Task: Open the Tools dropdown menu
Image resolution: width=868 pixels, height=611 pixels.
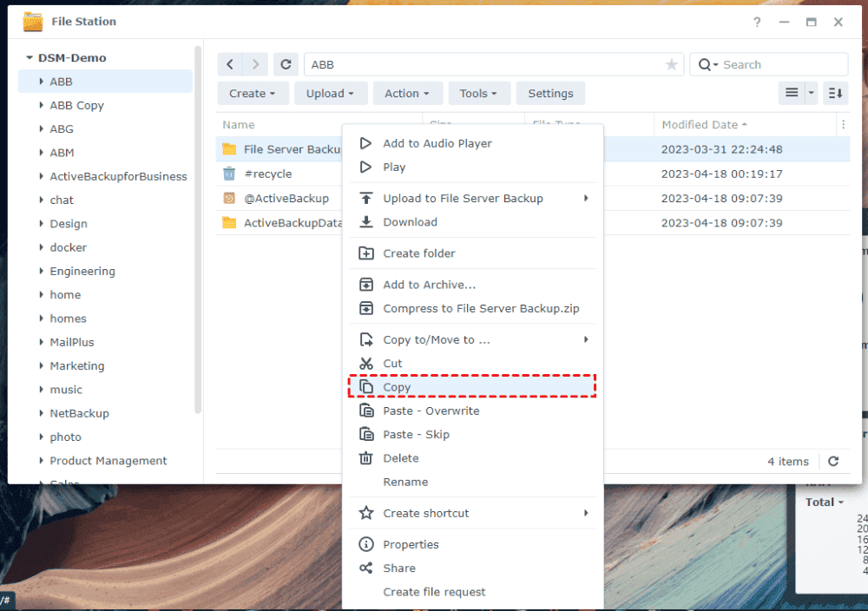Action: [x=478, y=94]
